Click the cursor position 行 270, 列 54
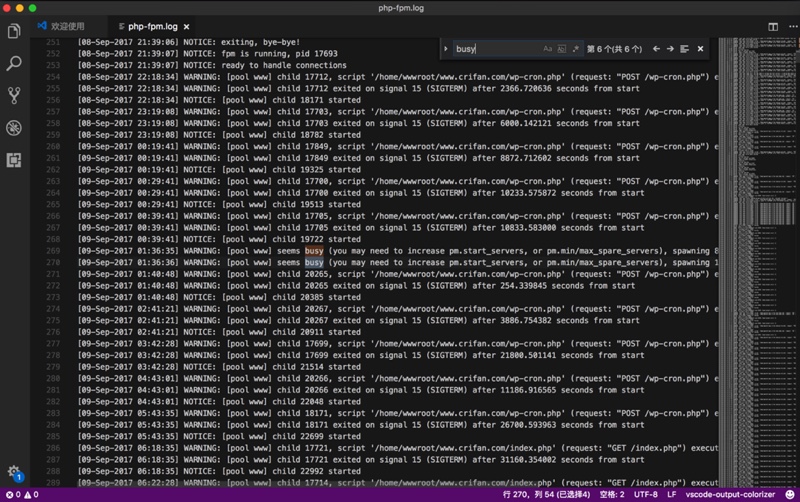This screenshot has width=800, height=502. [x=546, y=494]
